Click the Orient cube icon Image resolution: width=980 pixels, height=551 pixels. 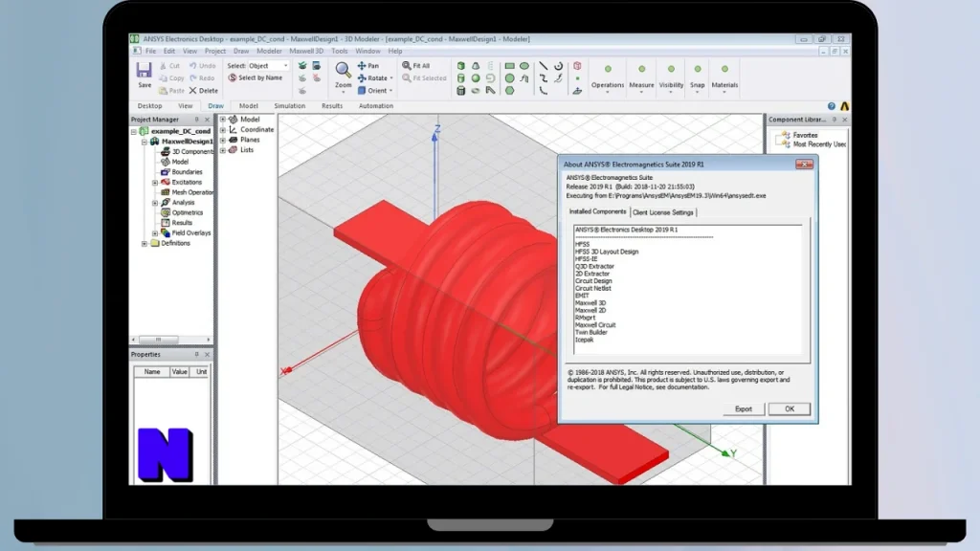coord(362,91)
